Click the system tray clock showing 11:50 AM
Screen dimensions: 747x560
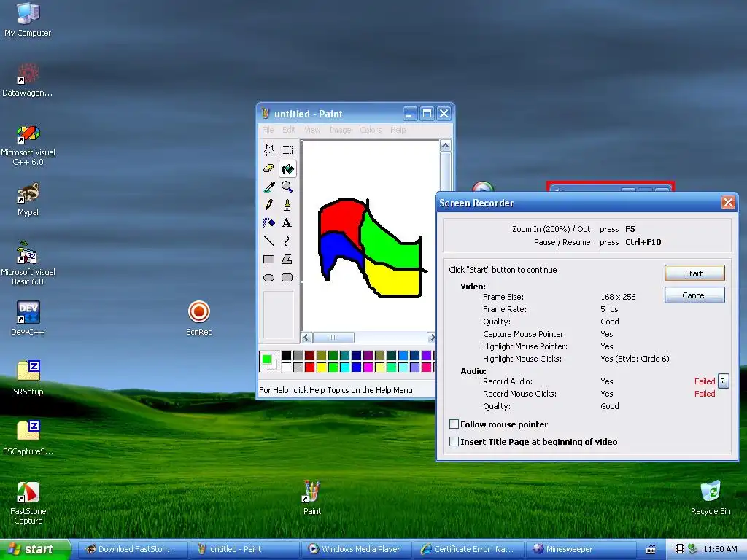click(x=720, y=550)
